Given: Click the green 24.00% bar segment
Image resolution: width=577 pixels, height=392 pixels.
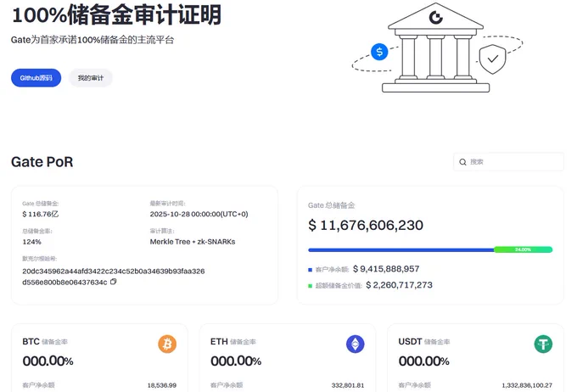Looking at the screenshot, I should pyautogui.click(x=523, y=249).
